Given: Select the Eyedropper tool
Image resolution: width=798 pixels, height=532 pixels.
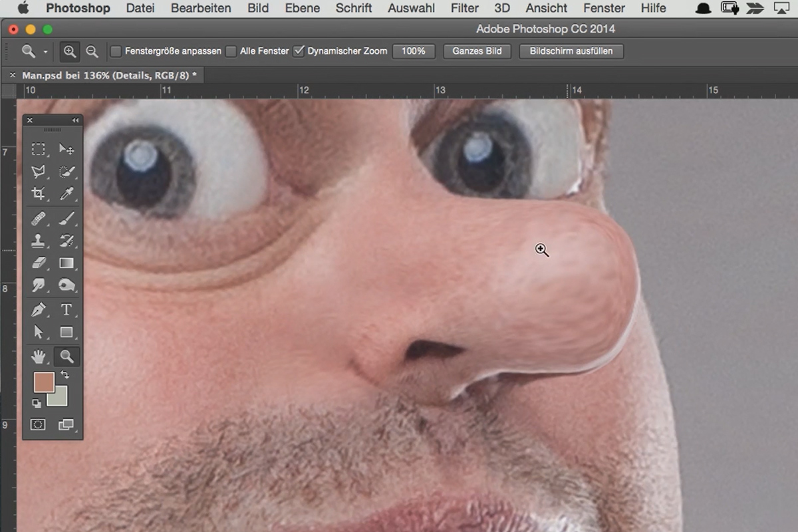Looking at the screenshot, I should 66,194.
